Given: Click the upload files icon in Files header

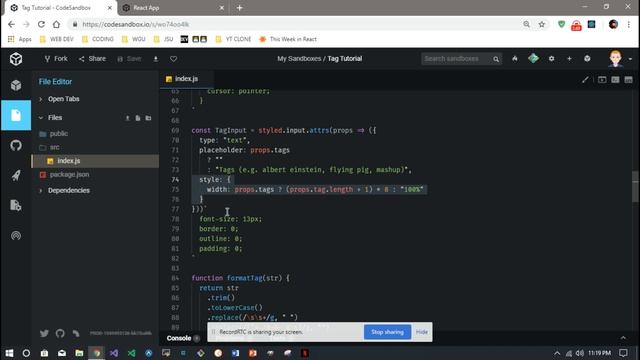Looking at the screenshot, I should click(x=127, y=118).
